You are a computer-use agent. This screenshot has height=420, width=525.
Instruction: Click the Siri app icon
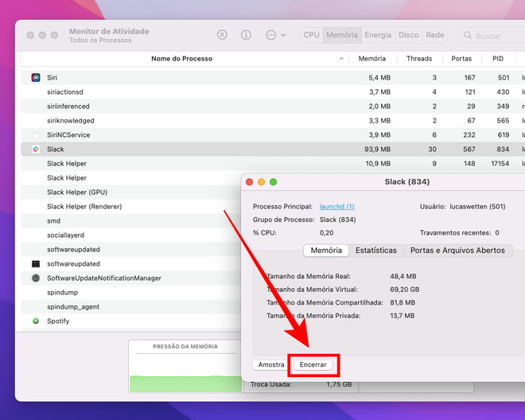point(36,78)
